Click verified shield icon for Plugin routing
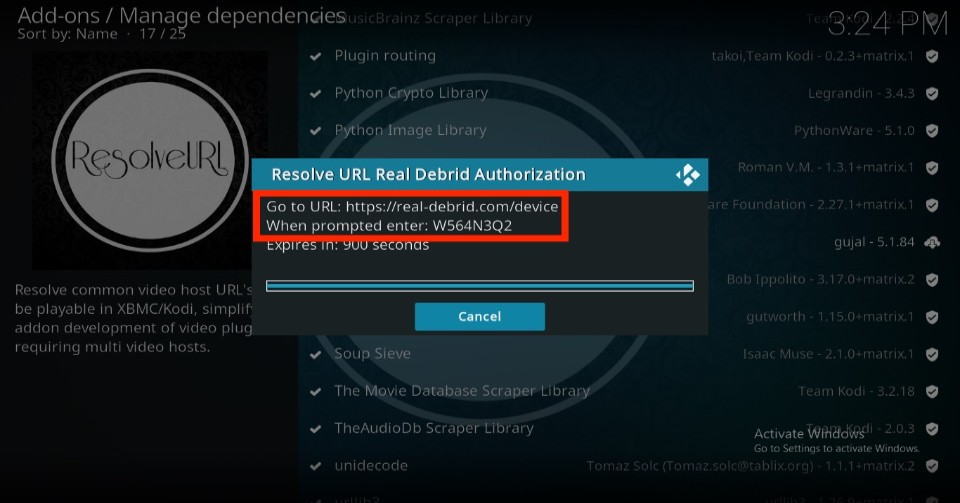Image resolution: width=960 pixels, height=503 pixels. click(932, 56)
